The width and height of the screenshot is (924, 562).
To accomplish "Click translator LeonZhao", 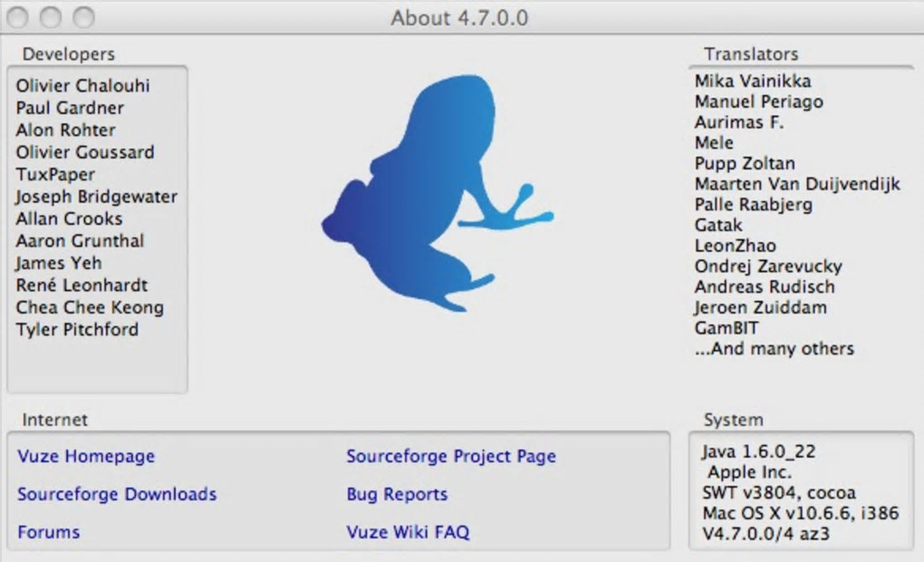I will 735,246.
